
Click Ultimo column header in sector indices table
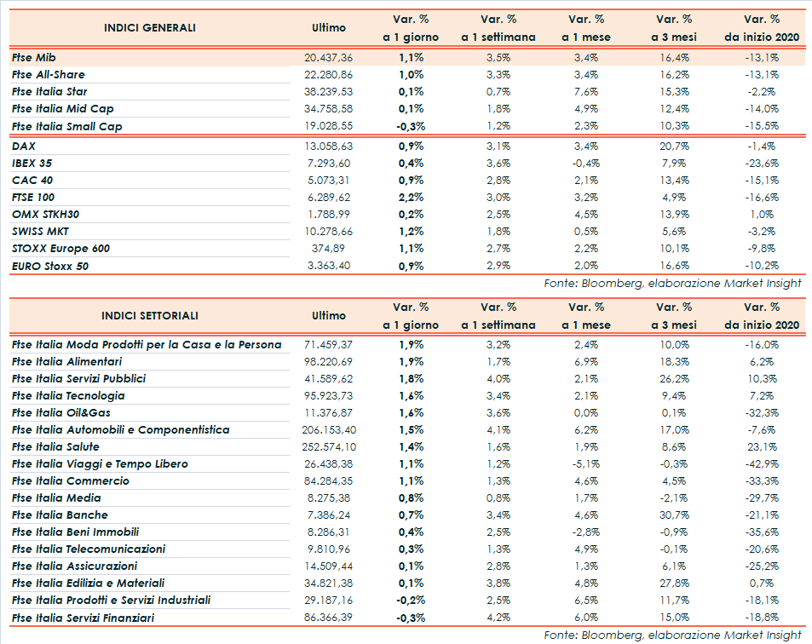[x=329, y=315]
